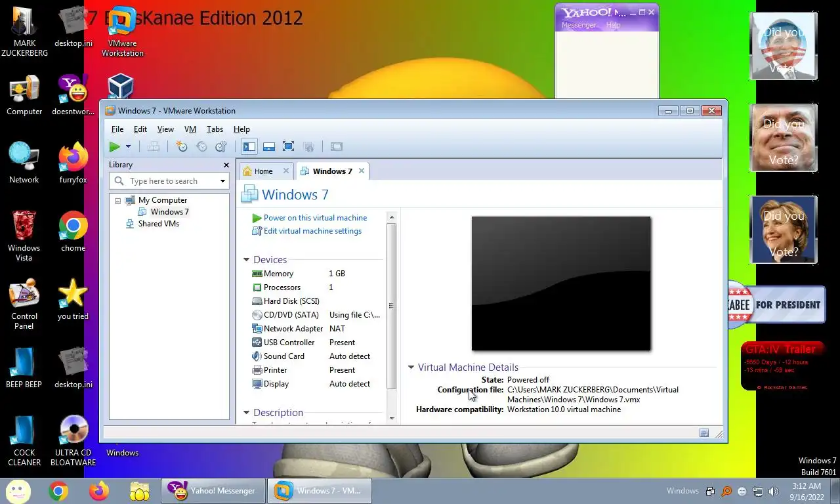Open the snapshot manager wrench icon
The width and height of the screenshot is (840, 504).
[221, 146]
